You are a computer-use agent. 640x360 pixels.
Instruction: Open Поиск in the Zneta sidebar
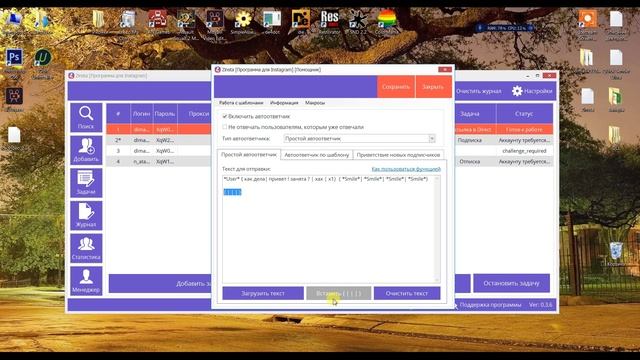(86, 118)
